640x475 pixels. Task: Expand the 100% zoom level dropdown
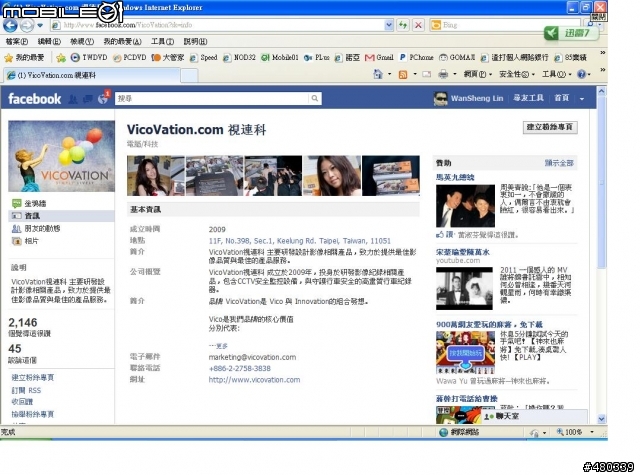[x=592, y=432]
